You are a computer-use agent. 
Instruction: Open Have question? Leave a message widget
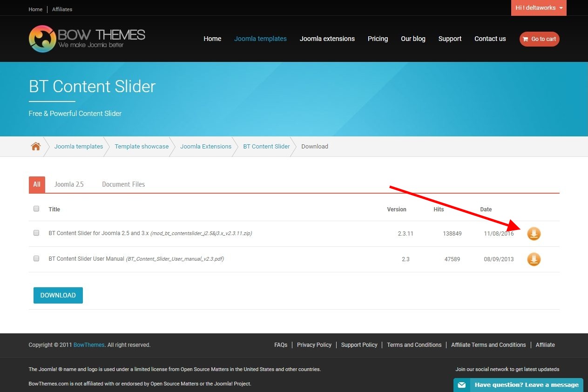(526, 385)
